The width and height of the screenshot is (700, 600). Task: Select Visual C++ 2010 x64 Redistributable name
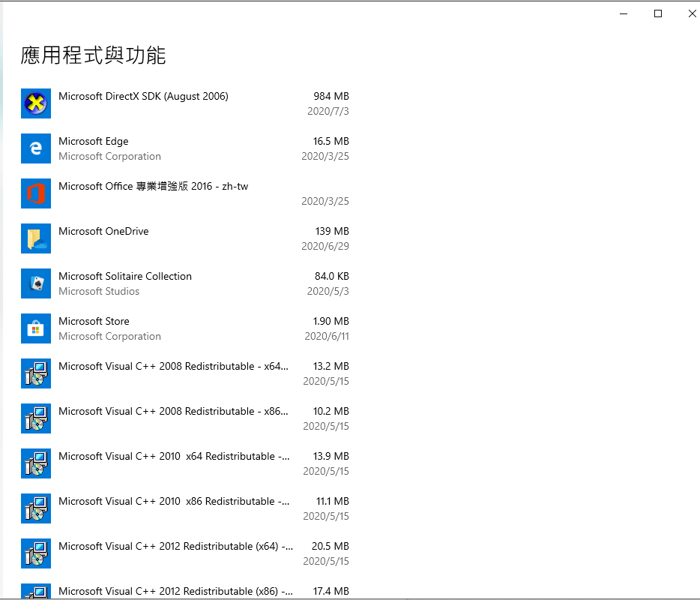tap(174, 457)
